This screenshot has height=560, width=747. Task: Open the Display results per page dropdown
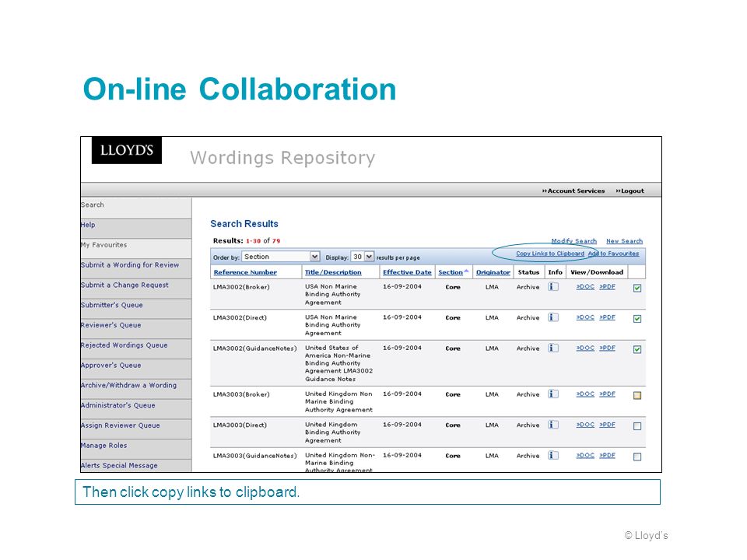[x=362, y=257]
